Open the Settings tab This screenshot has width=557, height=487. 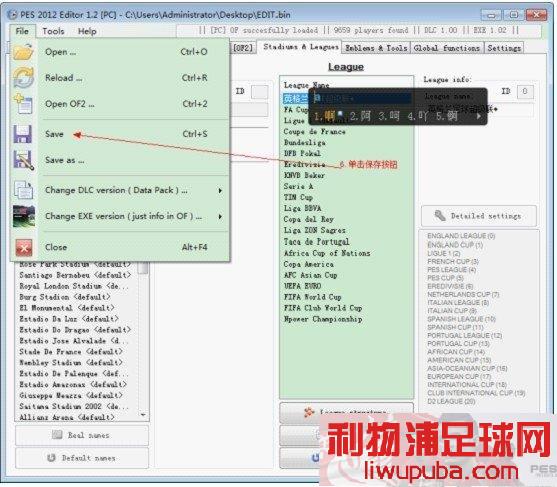tap(504, 48)
